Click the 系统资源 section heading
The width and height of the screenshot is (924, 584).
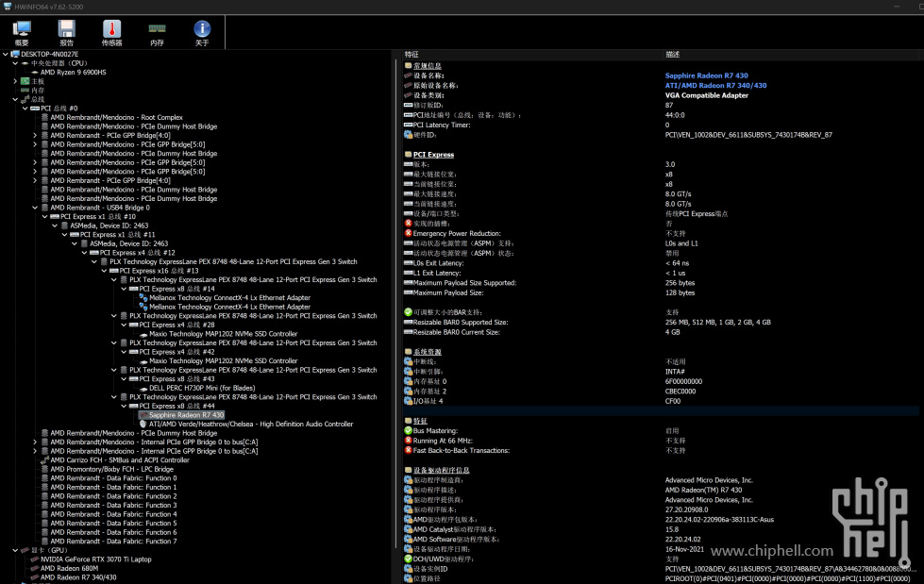(x=428, y=352)
